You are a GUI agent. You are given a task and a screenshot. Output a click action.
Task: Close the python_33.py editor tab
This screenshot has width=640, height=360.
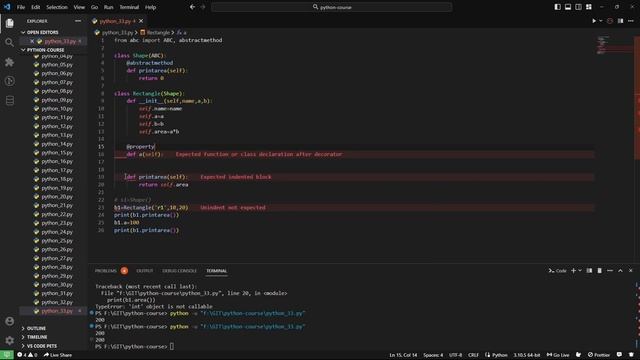(141, 21)
